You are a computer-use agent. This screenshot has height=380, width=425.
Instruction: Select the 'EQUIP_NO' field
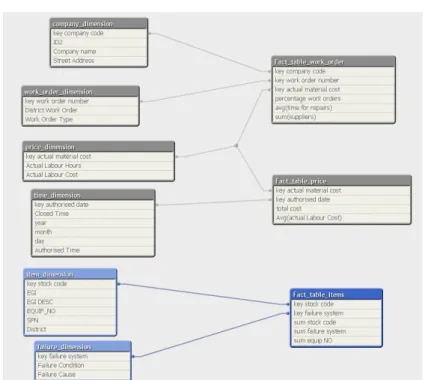[x=70, y=311]
